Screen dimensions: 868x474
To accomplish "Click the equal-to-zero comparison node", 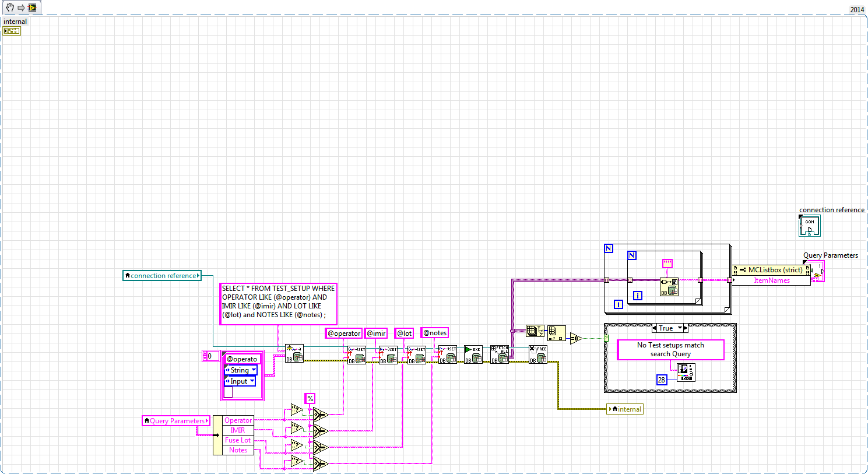I will point(575,338).
